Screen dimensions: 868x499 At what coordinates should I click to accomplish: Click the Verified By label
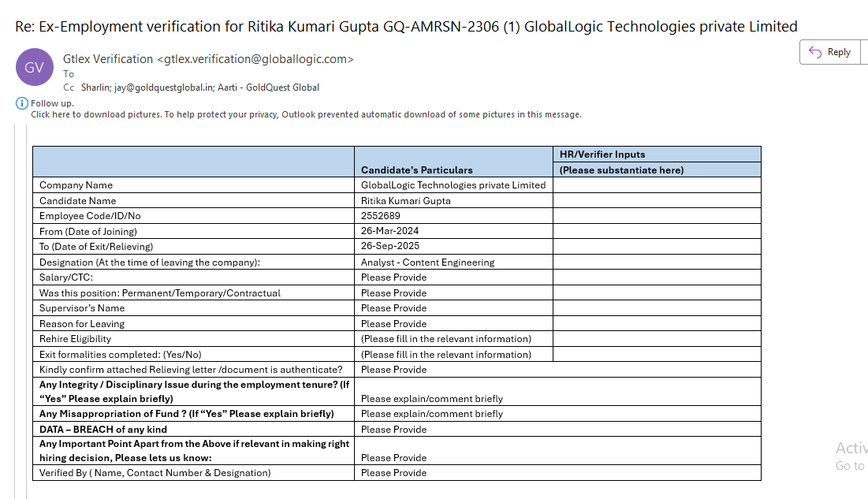(155, 473)
